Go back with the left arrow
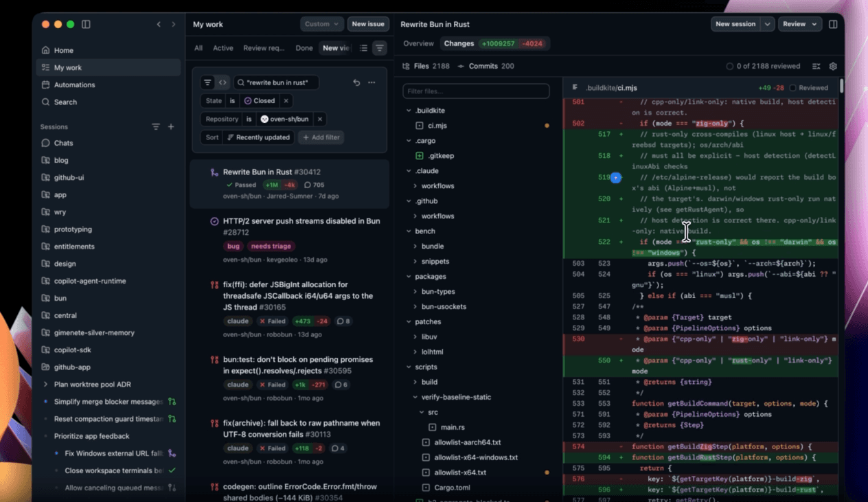Viewport: 868px width, 502px height. [159, 24]
